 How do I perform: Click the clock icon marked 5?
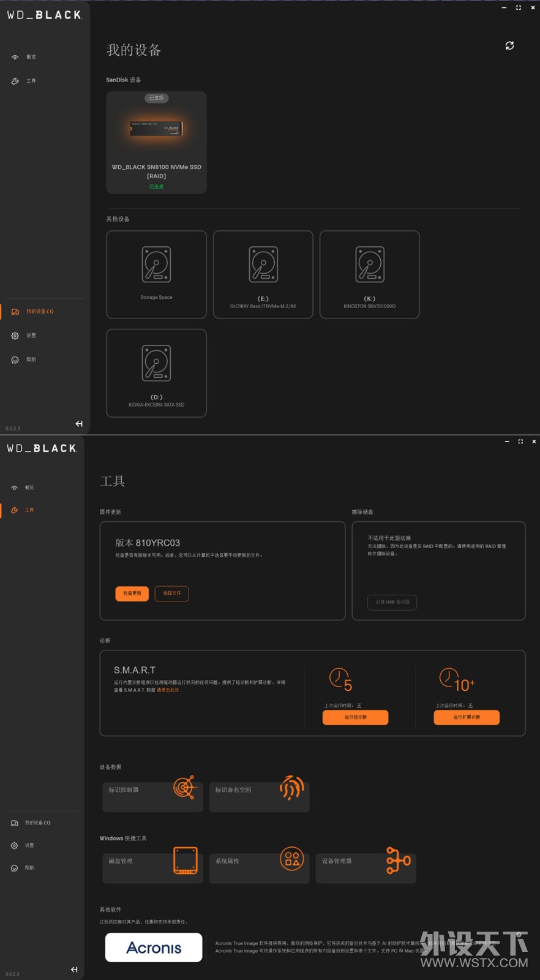[x=340, y=679]
